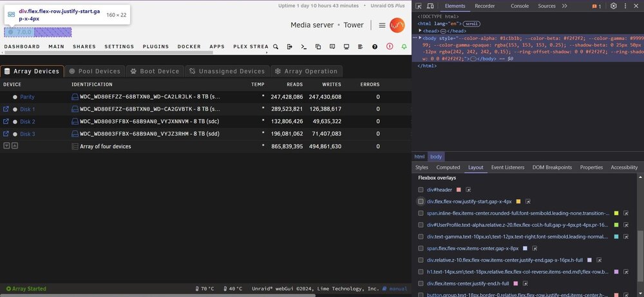Open the PLUGINS menu page
This screenshot has width=644, height=297.
pos(156,47)
